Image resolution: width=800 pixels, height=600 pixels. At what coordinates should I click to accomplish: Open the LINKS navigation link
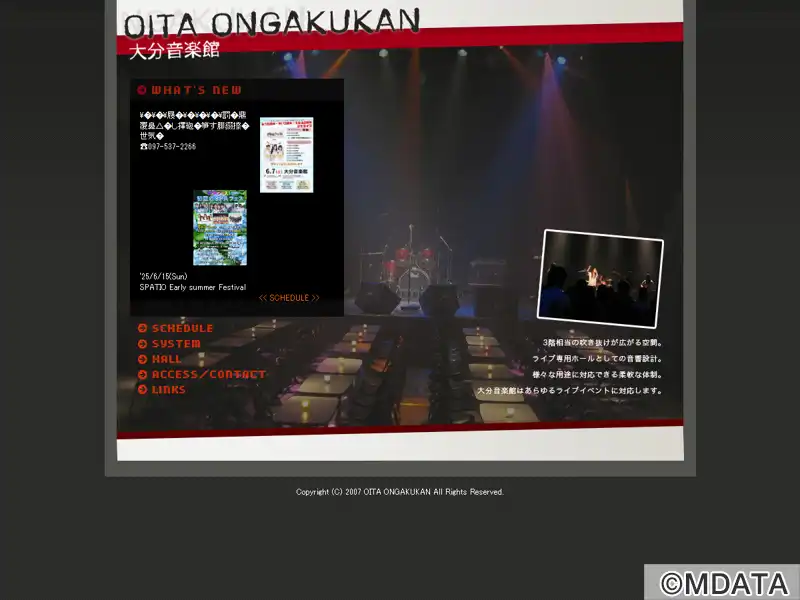pyautogui.click(x=169, y=390)
